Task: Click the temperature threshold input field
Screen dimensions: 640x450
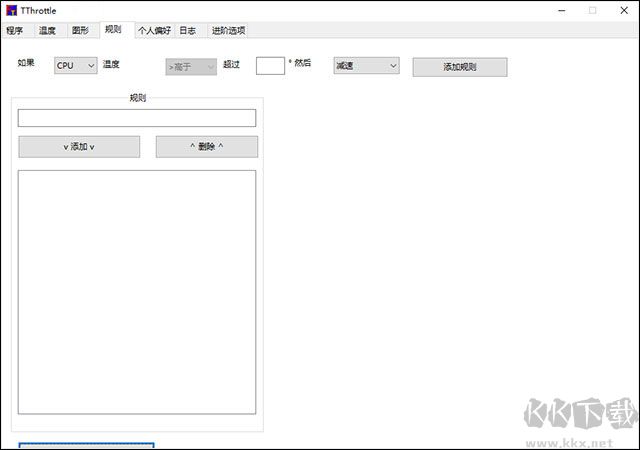Action: (x=270, y=66)
